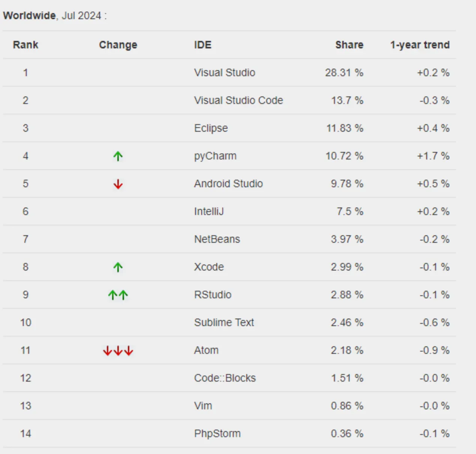The width and height of the screenshot is (476, 454).
Task: Click the 1-year trend column header
Action: click(x=420, y=45)
